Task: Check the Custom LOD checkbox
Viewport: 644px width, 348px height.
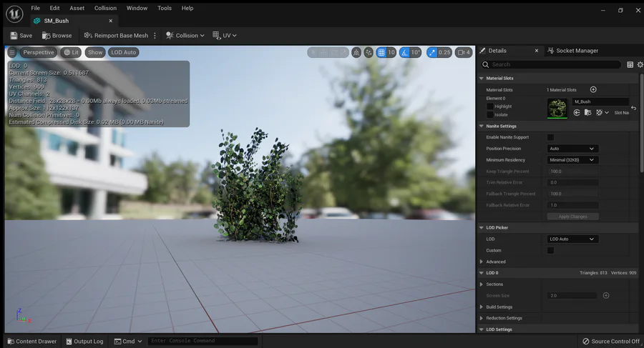Action: point(550,250)
